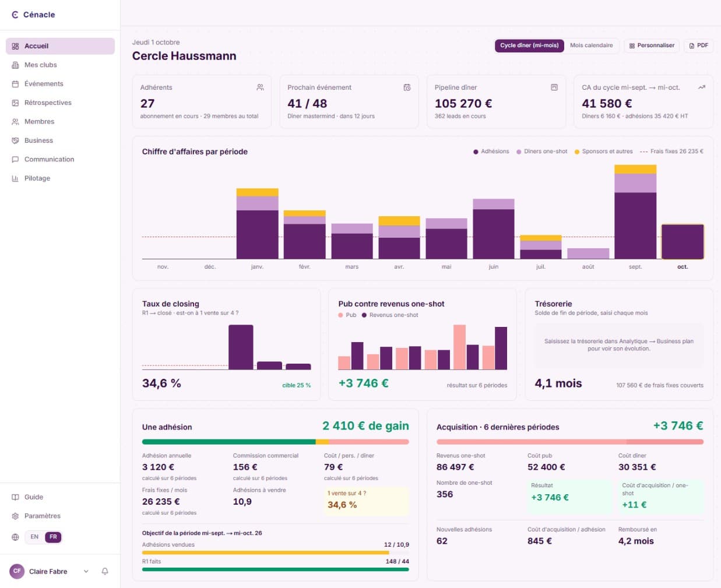Click the Adhérents card people icon

click(260, 87)
